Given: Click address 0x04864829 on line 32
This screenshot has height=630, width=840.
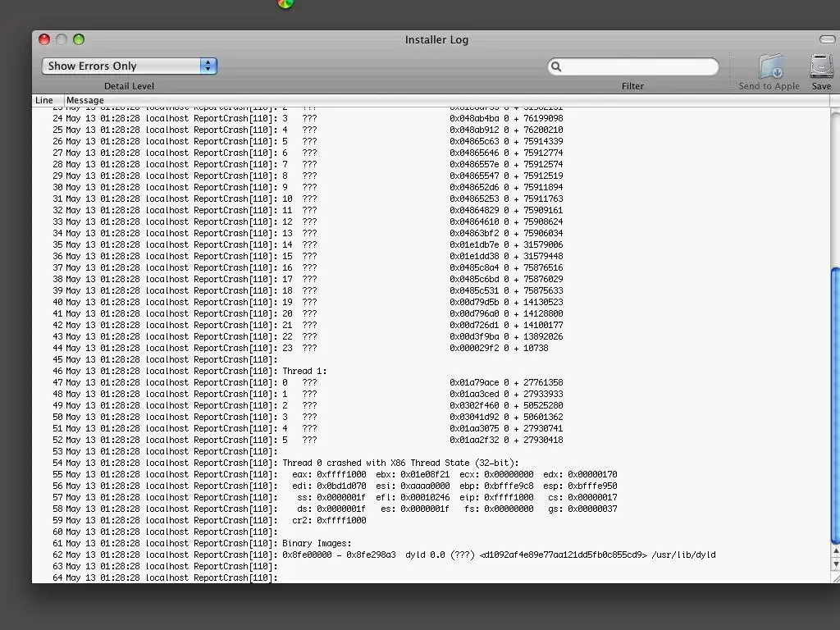Looking at the screenshot, I should (x=474, y=211).
